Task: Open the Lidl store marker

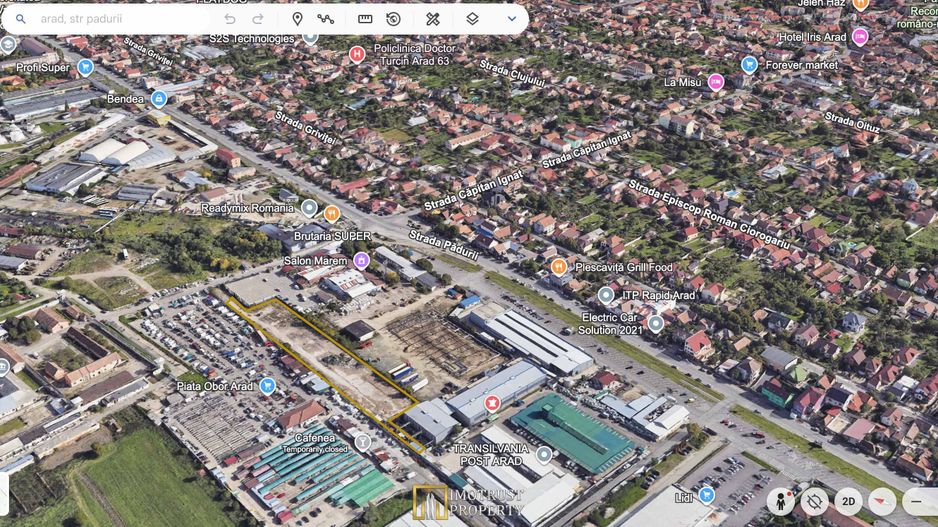Action: 707,494
